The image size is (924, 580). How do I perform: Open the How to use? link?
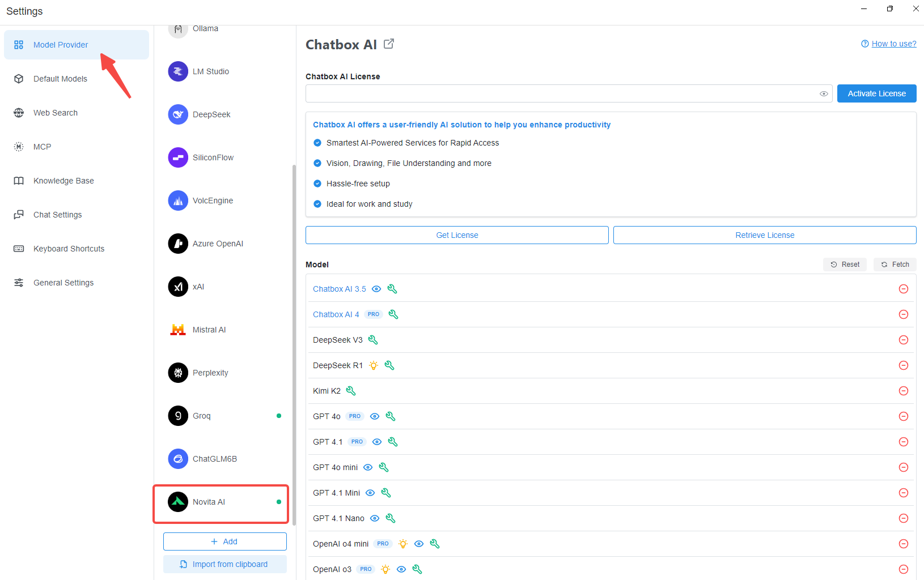[894, 44]
